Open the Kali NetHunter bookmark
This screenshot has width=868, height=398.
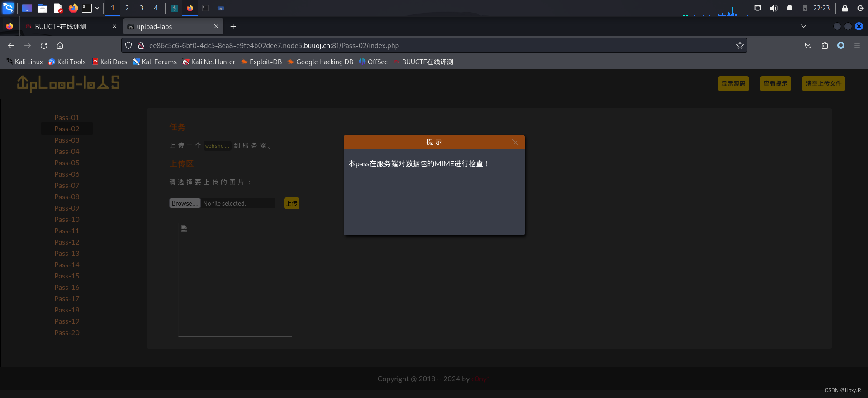(x=209, y=62)
